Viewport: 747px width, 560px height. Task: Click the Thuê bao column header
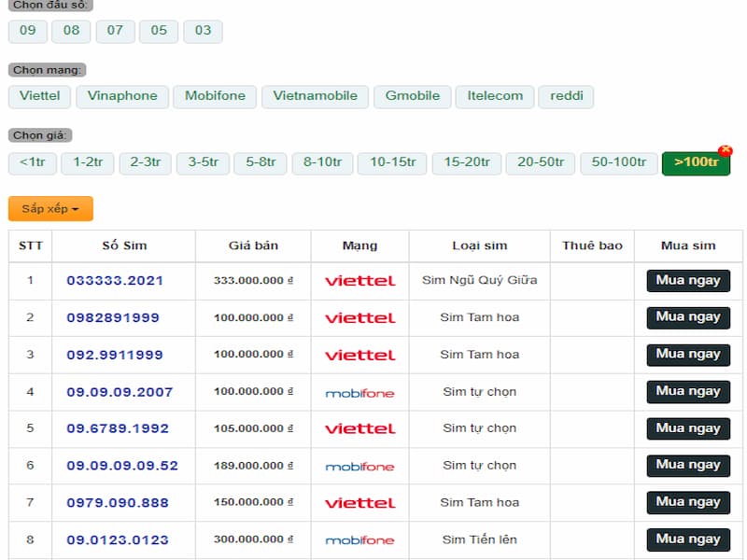(592, 245)
